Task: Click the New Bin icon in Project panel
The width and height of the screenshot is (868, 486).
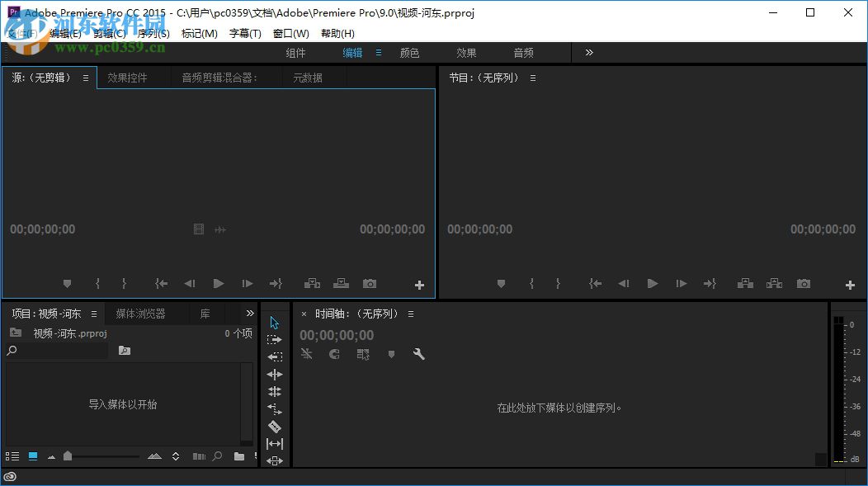Action: (238, 455)
